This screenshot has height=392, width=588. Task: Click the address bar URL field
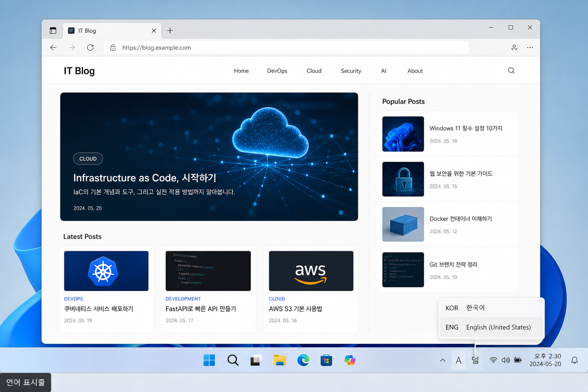(x=286, y=47)
